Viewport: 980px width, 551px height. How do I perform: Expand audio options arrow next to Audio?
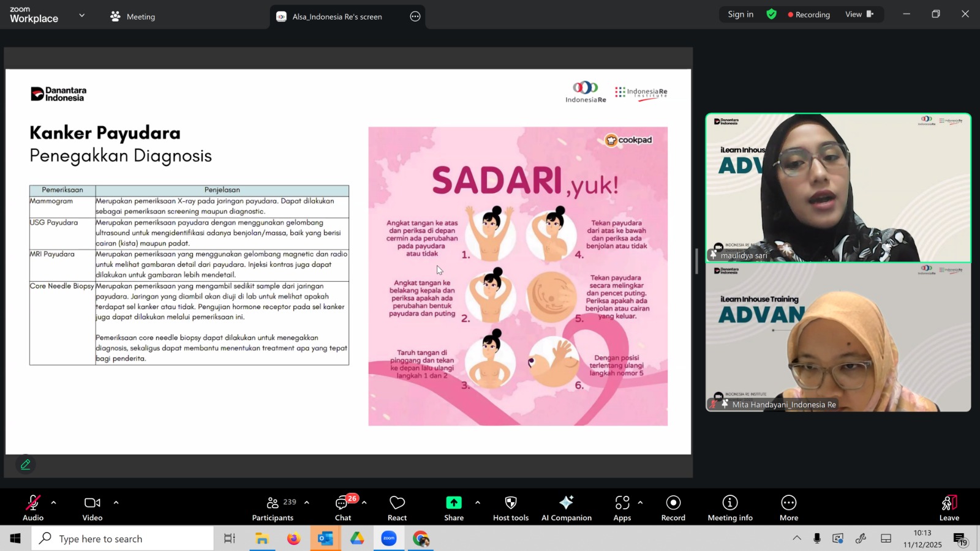pyautogui.click(x=54, y=503)
